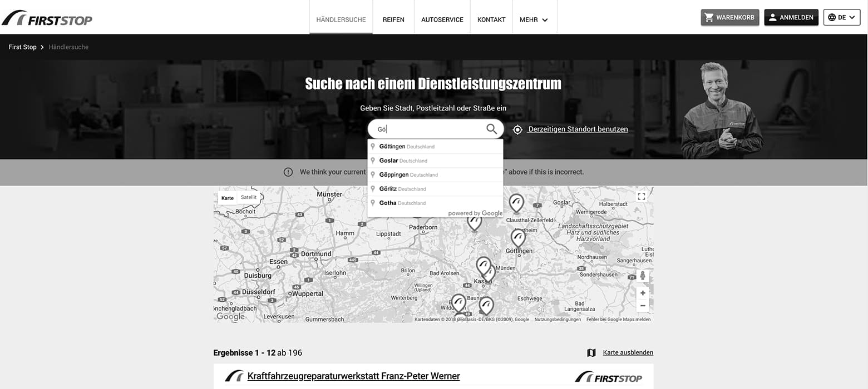This screenshot has height=389, width=868.
Task: Open the Kontakt menu item
Action: [x=491, y=19]
